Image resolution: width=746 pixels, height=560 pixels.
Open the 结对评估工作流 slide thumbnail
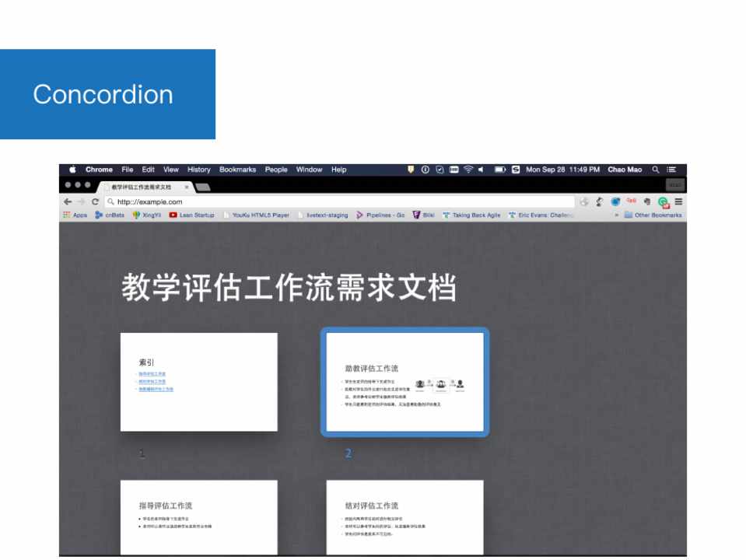(405, 517)
